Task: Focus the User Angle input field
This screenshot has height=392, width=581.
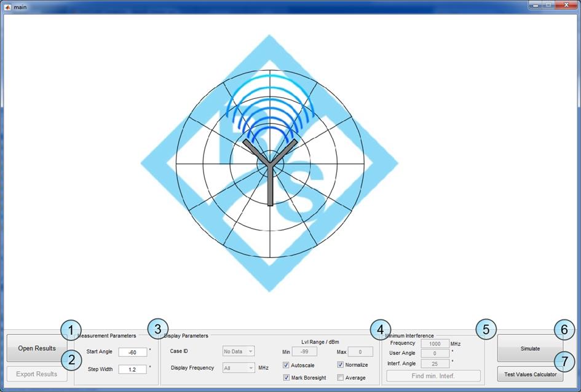Action: click(435, 353)
